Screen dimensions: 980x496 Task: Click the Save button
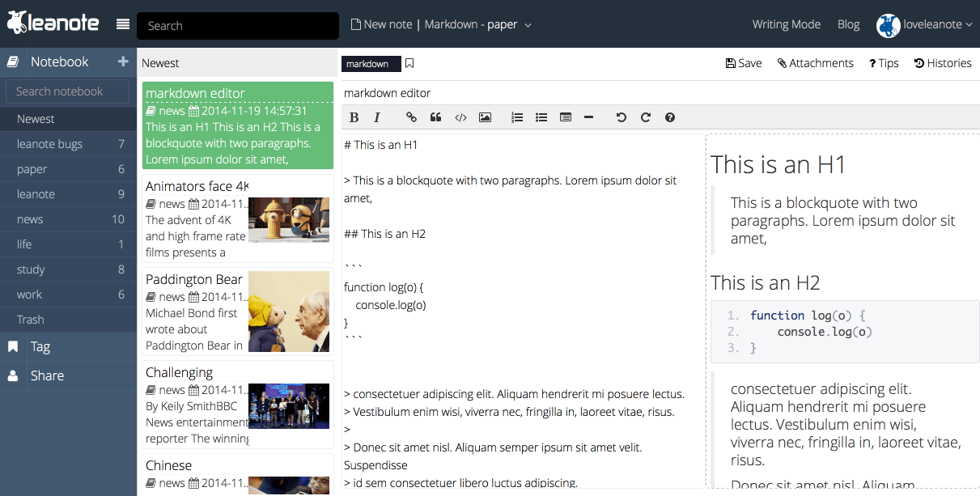[x=744, y=63]
